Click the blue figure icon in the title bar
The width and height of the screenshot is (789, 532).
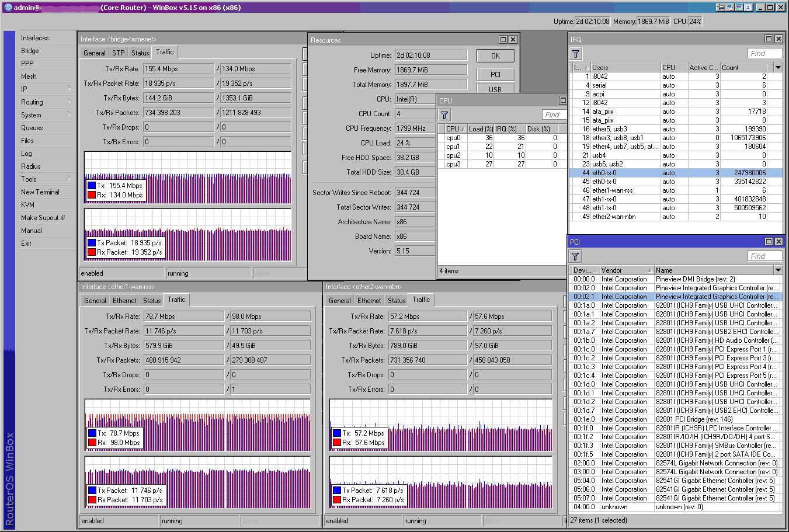pos(748,6)
